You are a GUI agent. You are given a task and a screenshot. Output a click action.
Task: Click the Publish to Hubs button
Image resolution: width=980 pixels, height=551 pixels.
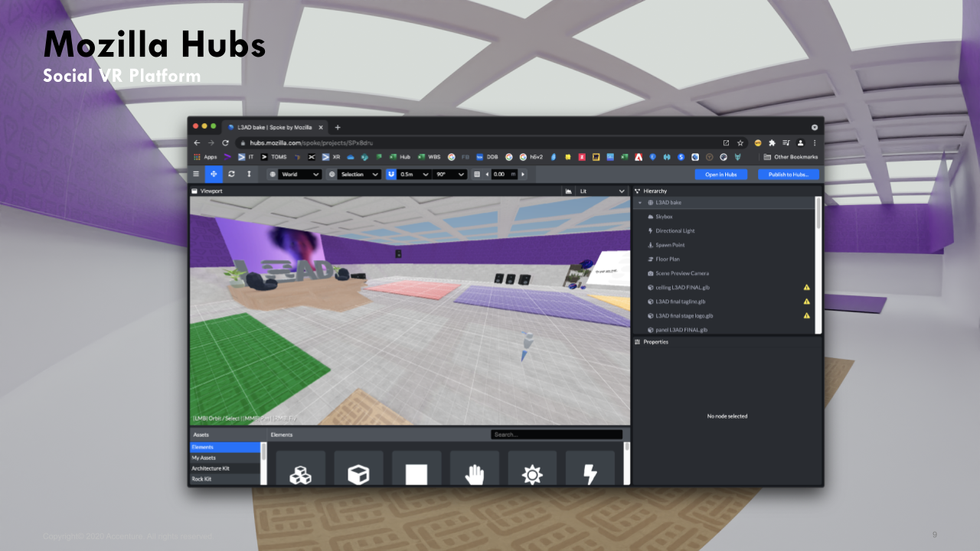coord(789,174)
